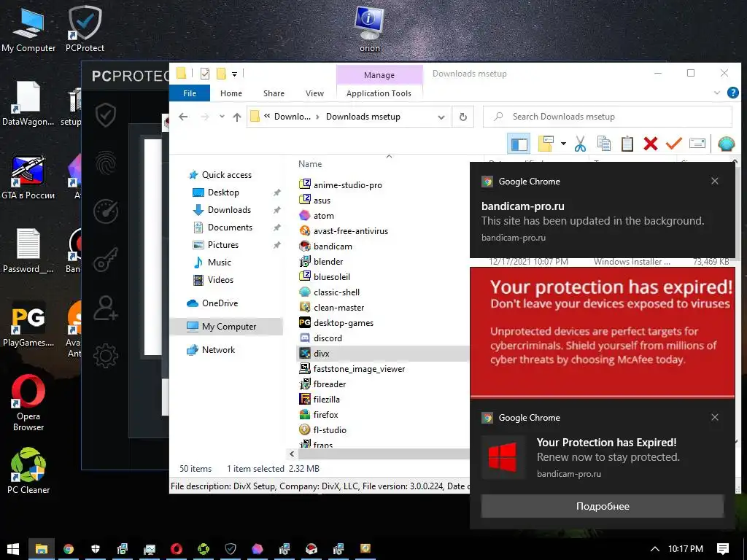Image resolution: width=747 pixels, height=560 pixels.
Task: Click the key icon in PCProtect sidebar
Action: (105, 260)
